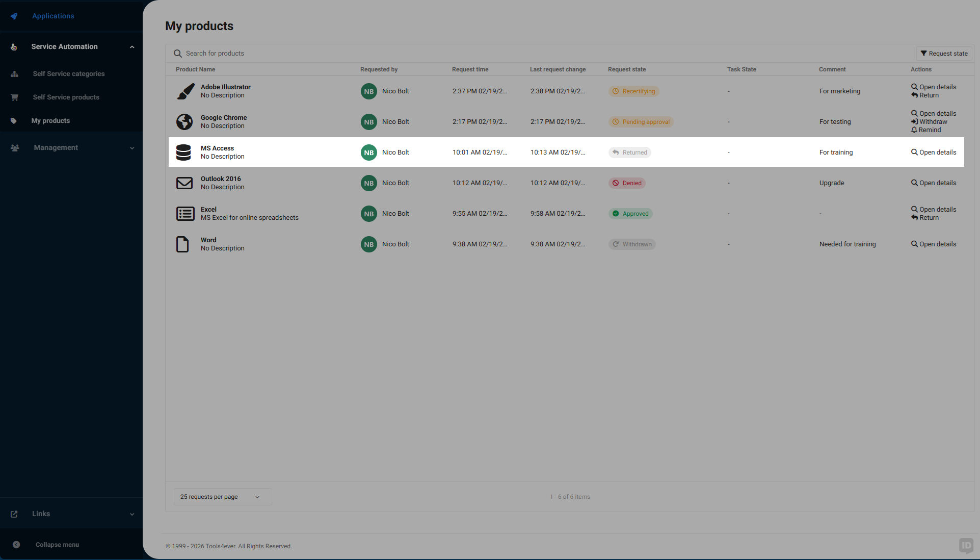Image resolution: width=980 pixels, height=560 pixels.
Task: Click the search magnifier icon
Action: [177, 53]
